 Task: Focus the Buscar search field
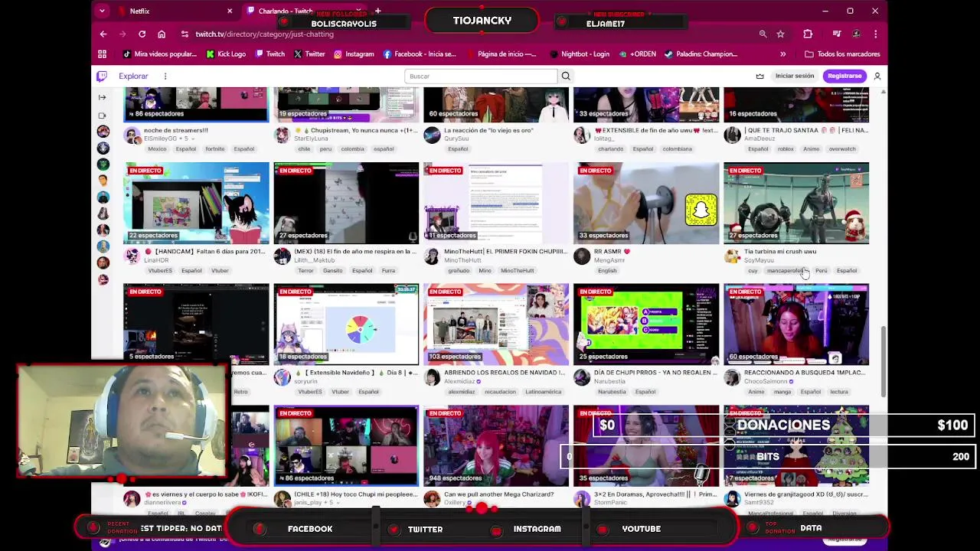481,76
